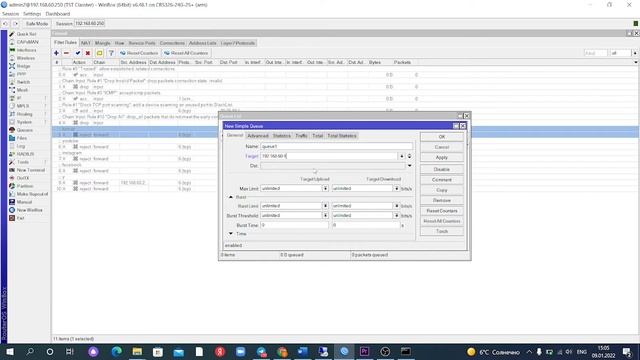This screenshot has width=640, height=360.
Task: Open the Session menu
Action: [x=10, y=14]
